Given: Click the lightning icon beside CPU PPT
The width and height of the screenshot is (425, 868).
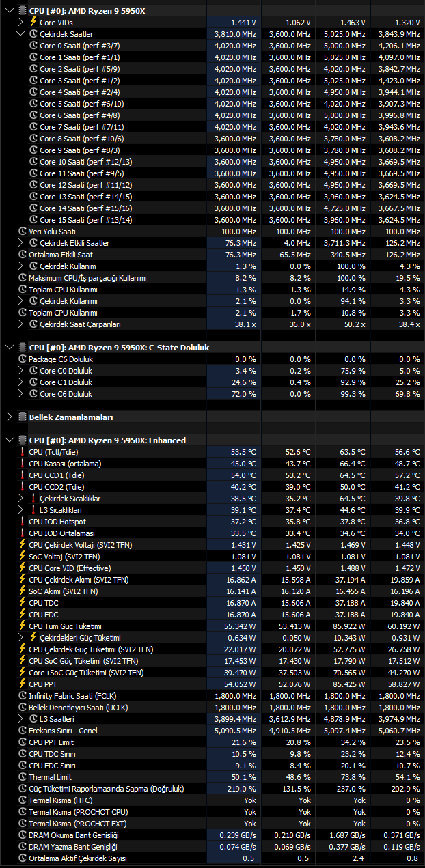Looking at the screenshot, I should 23,684.
